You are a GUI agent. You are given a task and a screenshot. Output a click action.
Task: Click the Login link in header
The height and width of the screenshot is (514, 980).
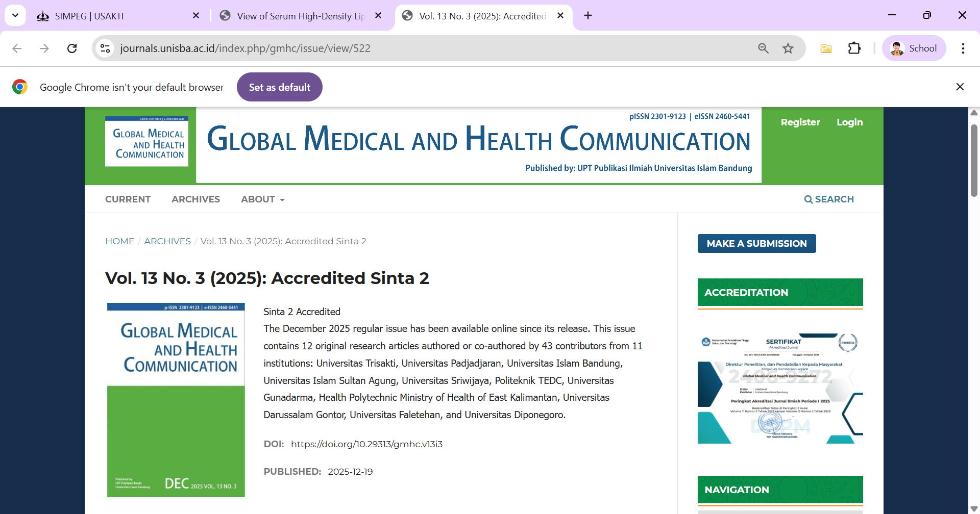pos(849,122)
